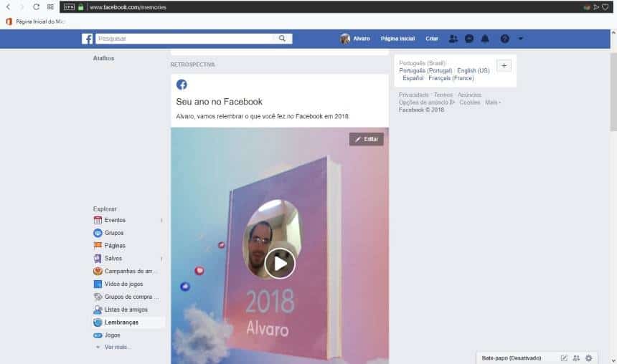
Task: Open the Cookies footer link
Action: point(470,102)
